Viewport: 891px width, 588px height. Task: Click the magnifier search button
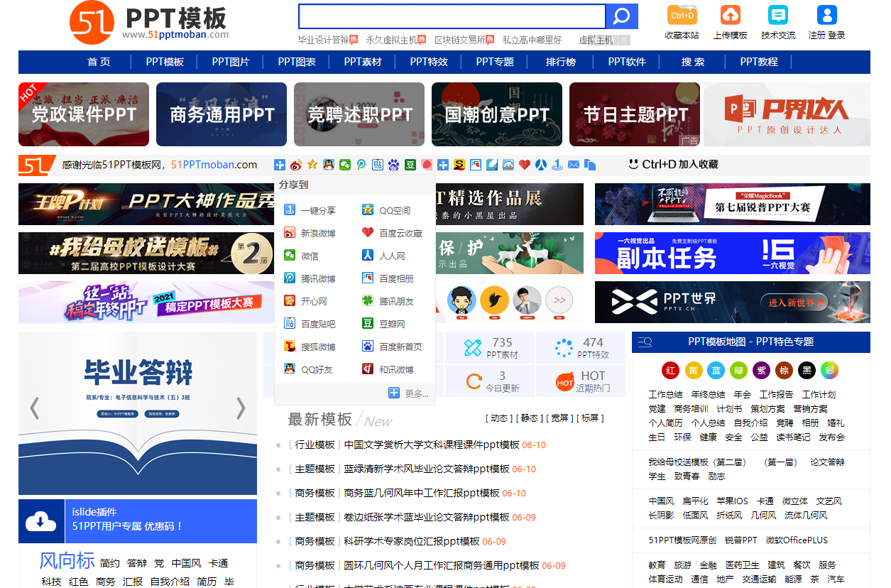pos(621,16)
